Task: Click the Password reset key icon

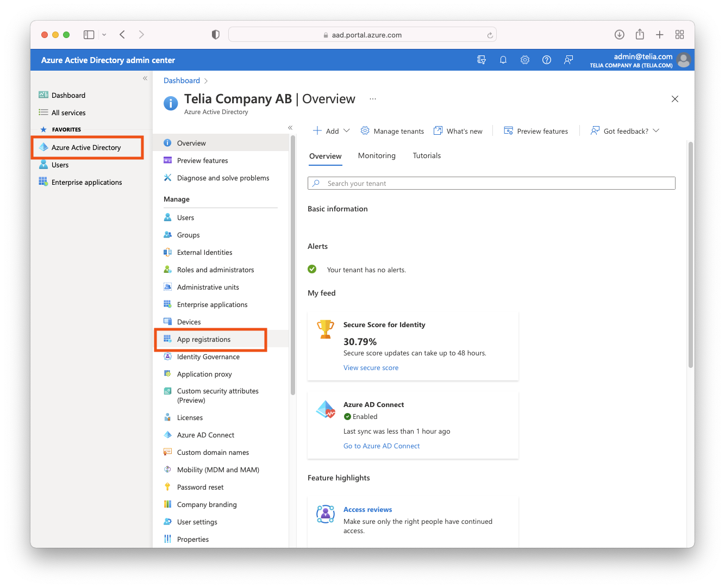Action: 168,487
